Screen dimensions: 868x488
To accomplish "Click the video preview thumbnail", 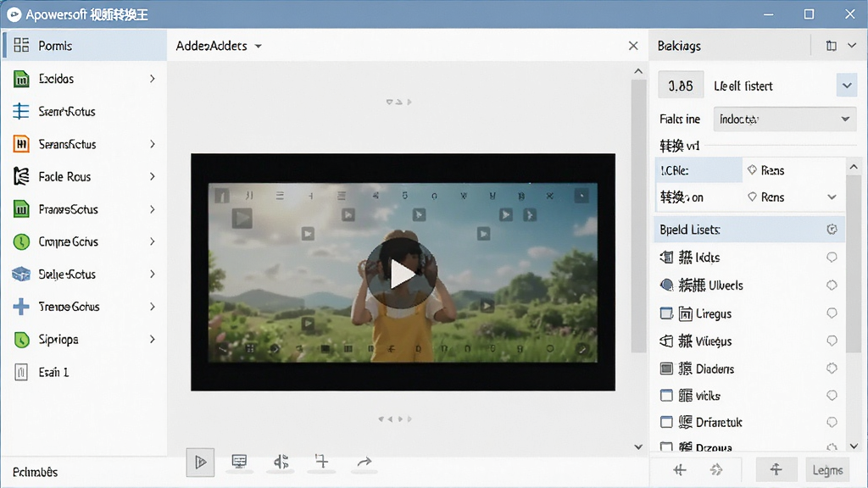I will (403, 272).
